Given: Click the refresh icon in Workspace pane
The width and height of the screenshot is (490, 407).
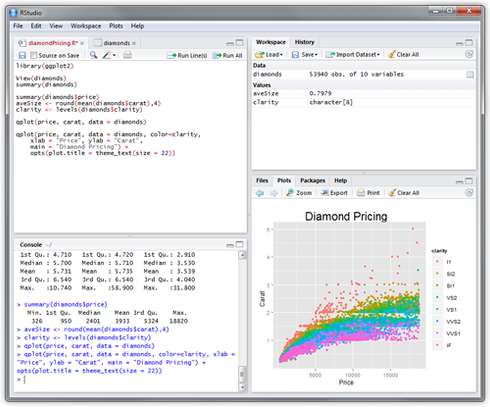Looking at the screenshot, I should [x=469, y=54].
